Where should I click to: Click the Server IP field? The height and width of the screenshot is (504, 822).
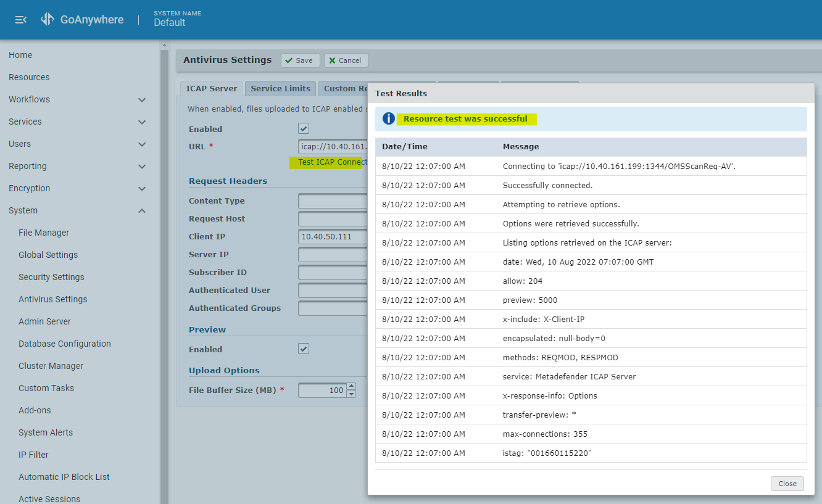tap(333, 255)
